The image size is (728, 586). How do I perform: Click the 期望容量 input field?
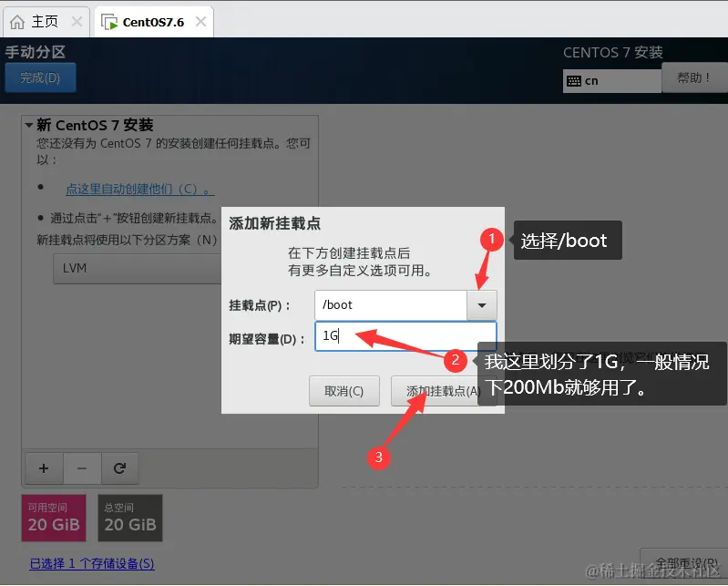point(405,335)
